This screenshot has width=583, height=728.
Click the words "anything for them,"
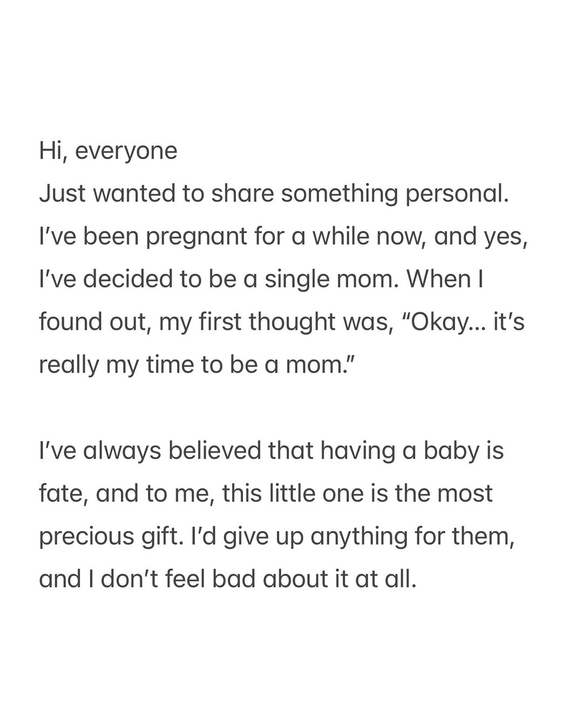pos(412,536)
